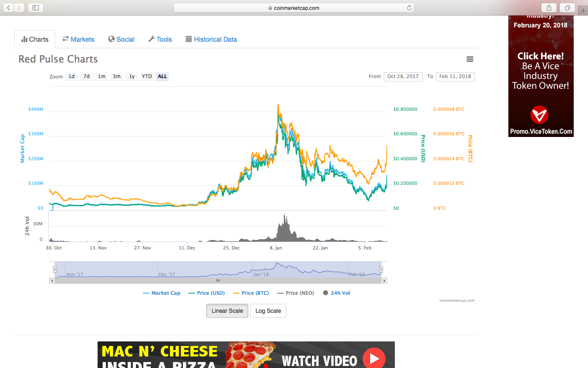Switch to the Historical Data tab
This screenshot has height=368, width=588.
(211, 39)
